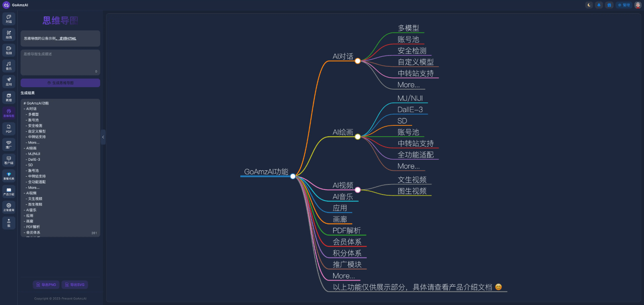Collapse the left panel with chevron handle
The height and width of the screenshot is (305, 644).
103,137
